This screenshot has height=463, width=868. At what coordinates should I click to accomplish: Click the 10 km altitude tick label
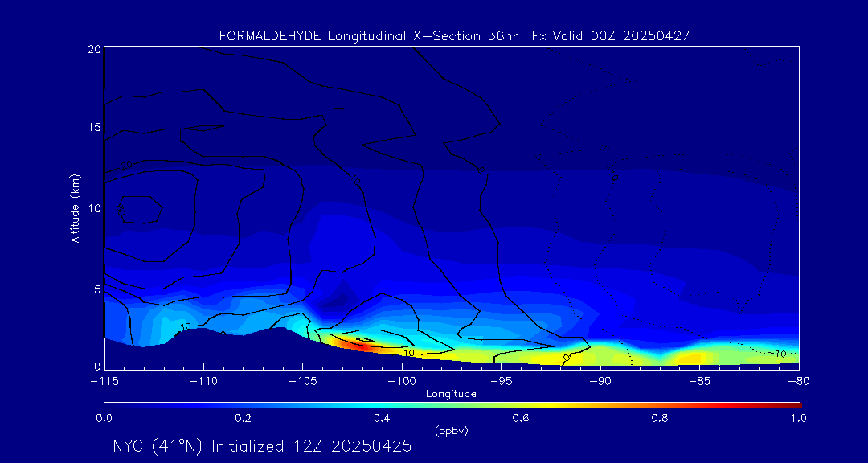coord(92,208)
